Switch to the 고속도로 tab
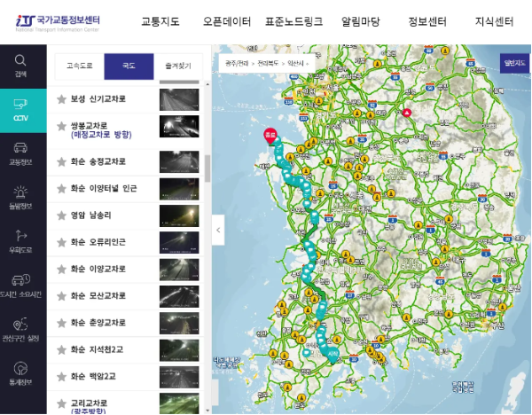This screenshot has width=532, height=415. 80,66
